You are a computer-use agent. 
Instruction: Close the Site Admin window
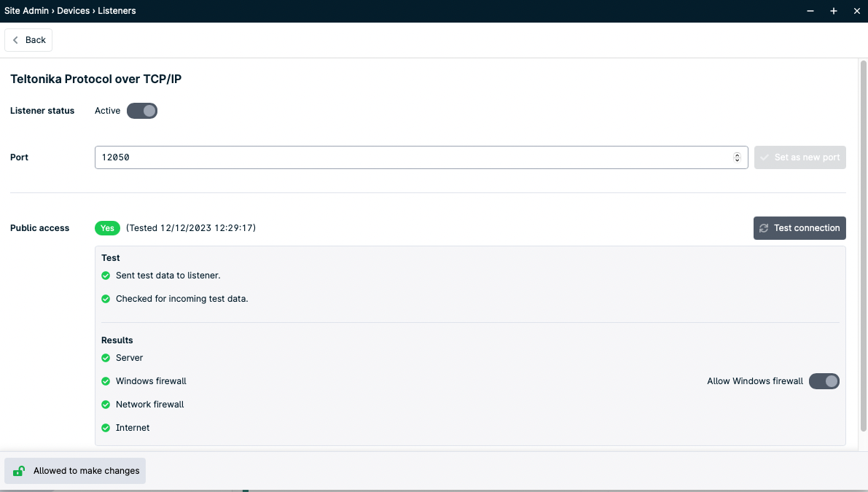pos(857,11)
